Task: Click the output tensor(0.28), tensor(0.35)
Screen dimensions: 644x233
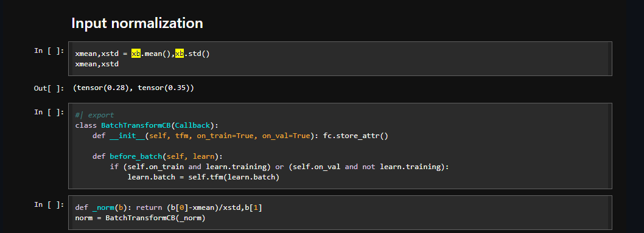Action: pos(133,88)
